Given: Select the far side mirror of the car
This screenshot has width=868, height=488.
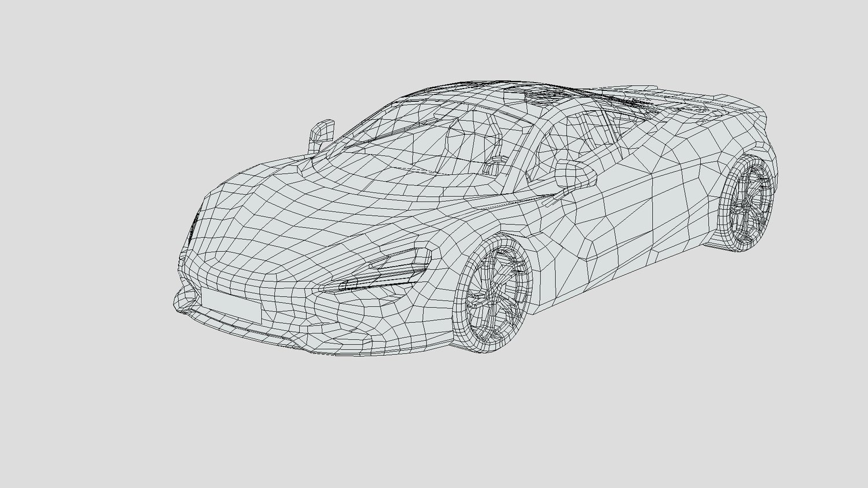Looking at the screenshot, I should [x=321, y=132].
